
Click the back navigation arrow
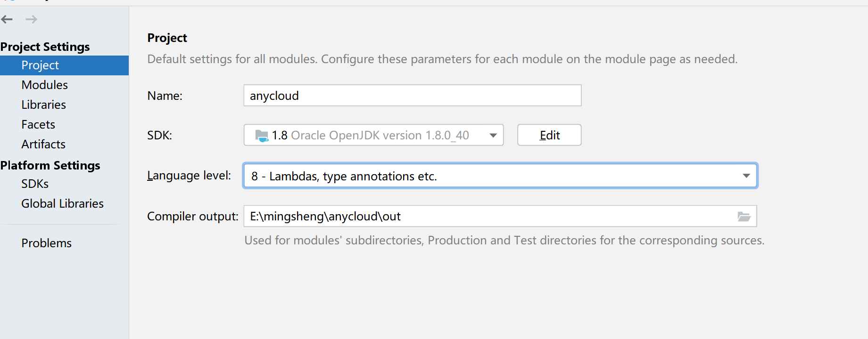pos(7,19)
